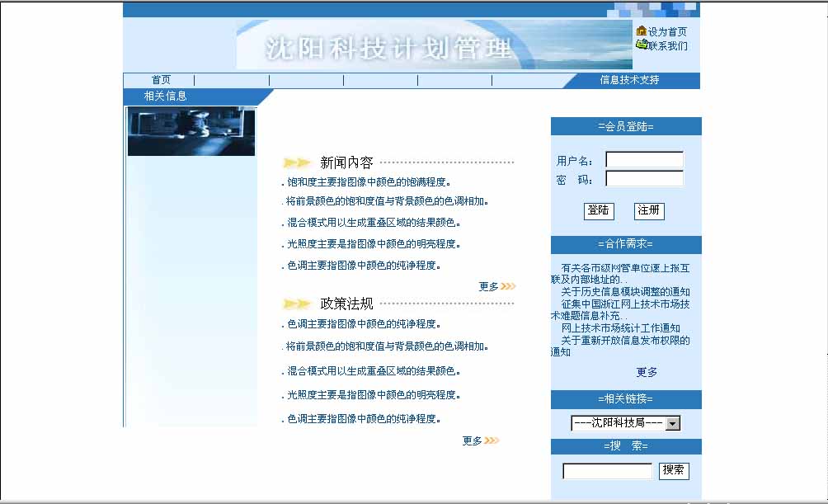Open the 首页 navigation tab
Screen dimensions: 828x504
point(161,80)
